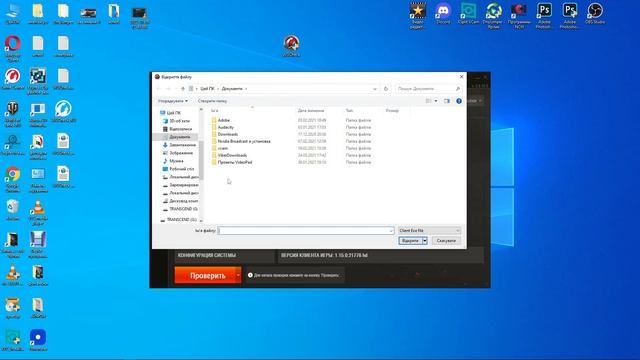Click Створити папку to make a new folder

[x=212, y=101]
